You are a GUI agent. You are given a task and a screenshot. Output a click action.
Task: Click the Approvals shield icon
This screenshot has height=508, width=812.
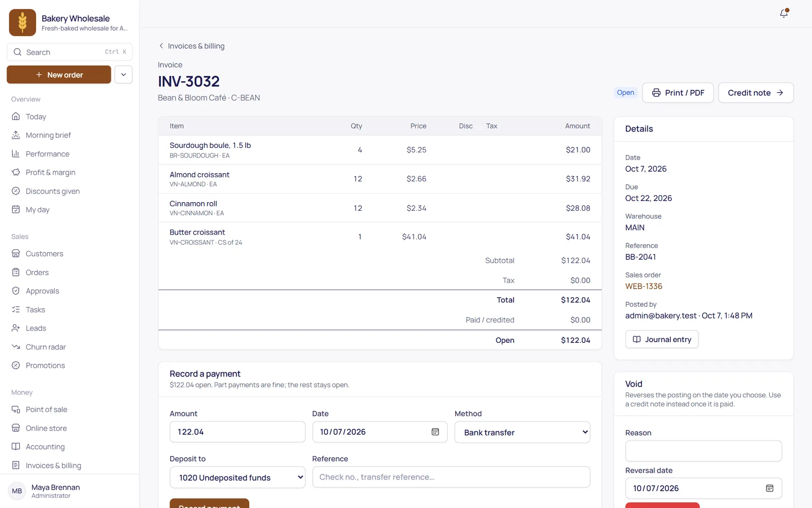16,291
